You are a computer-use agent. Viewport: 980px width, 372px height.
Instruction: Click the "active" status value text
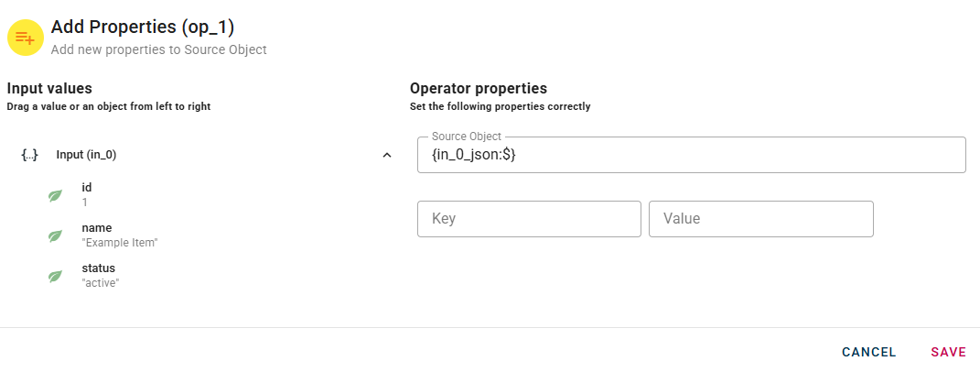[x=101, y=283]
